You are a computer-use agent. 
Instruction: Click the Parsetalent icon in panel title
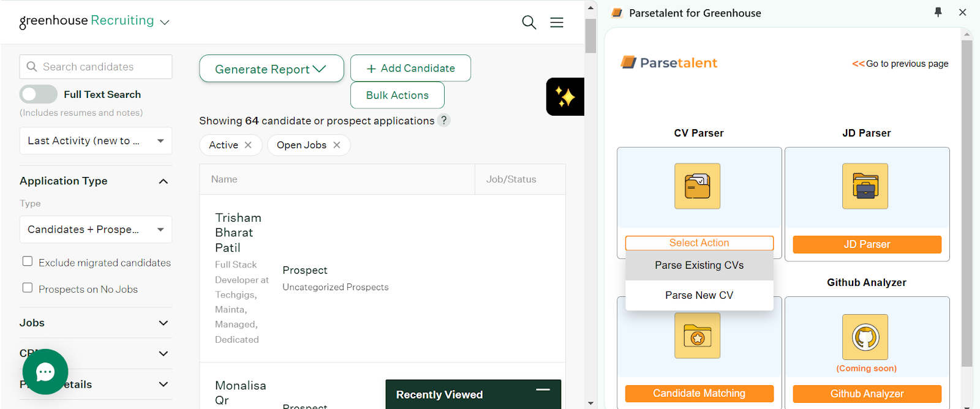(617, 13)
